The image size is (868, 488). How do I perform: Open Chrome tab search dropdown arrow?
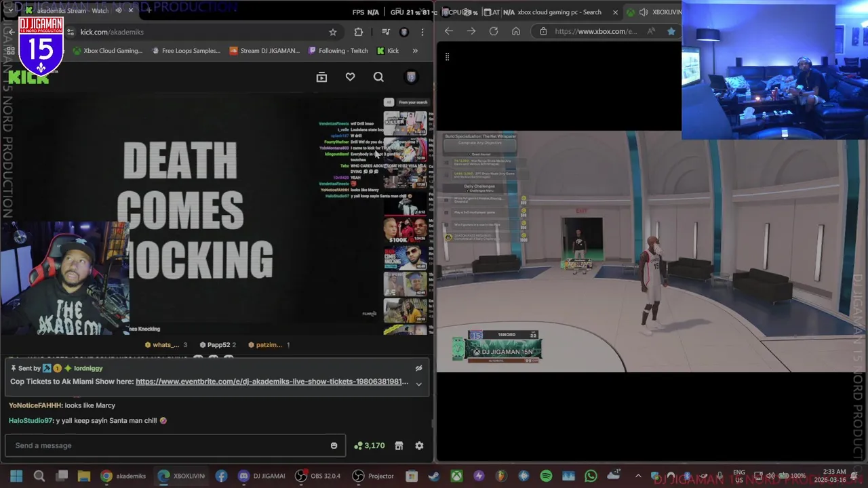coord(11,11)
